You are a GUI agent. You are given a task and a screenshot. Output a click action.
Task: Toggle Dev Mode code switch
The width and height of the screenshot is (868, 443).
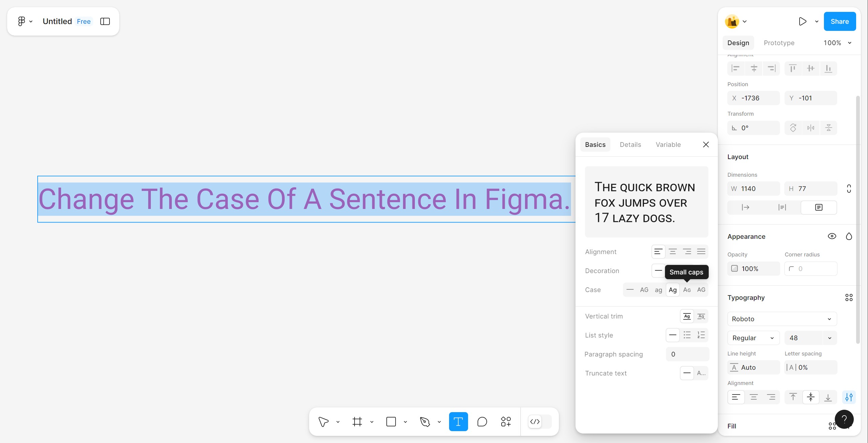pos(540,422)
